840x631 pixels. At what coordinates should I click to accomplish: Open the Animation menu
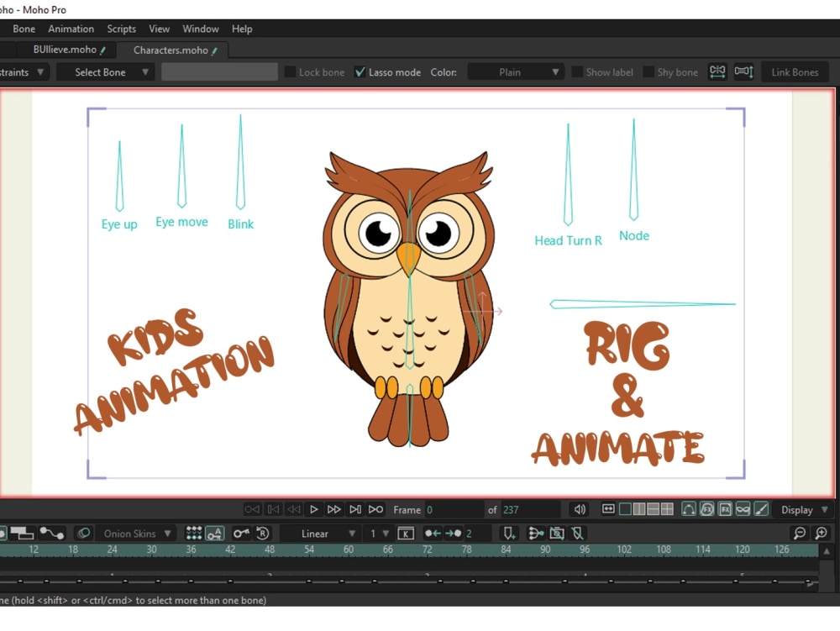(71, 29)
